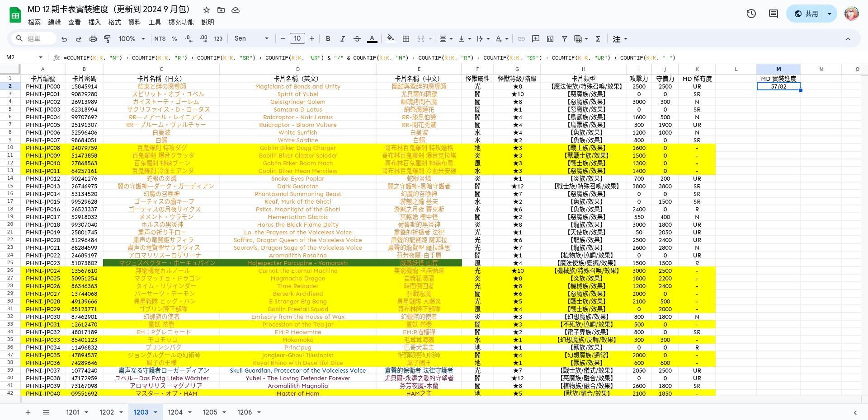Open the 擴充功能 menu
The image size is (868, 420).
(x=181, y=22)
